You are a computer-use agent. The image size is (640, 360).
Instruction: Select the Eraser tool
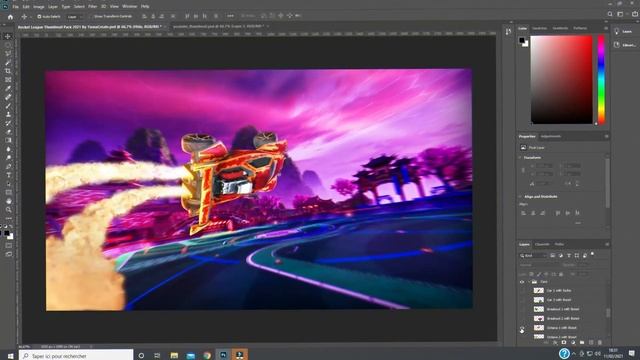coord(8,132)
